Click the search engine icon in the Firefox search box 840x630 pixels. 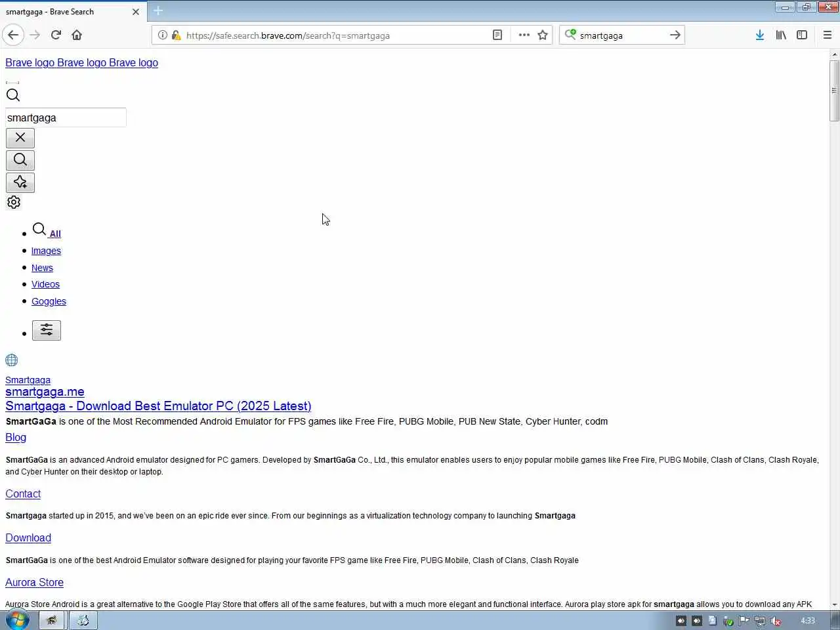click(570, 35)
